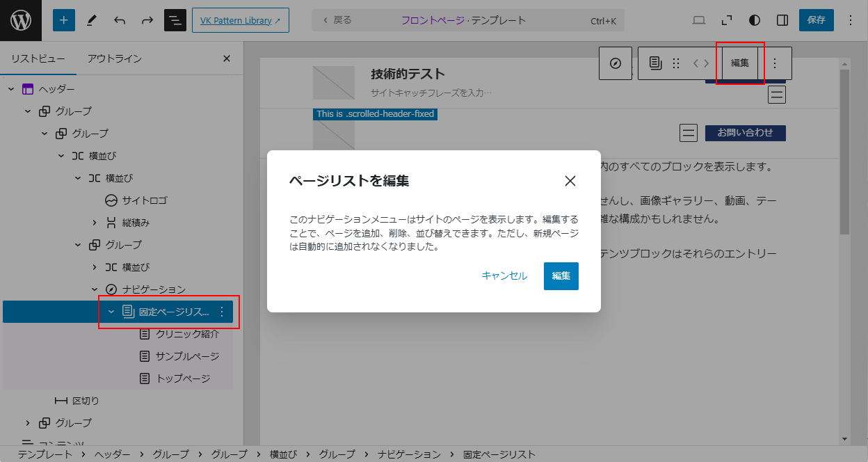The height and width of the screenshot is (462, 868).
Task: Collapse the ヘッダー tree item
Action: (11, 89)
